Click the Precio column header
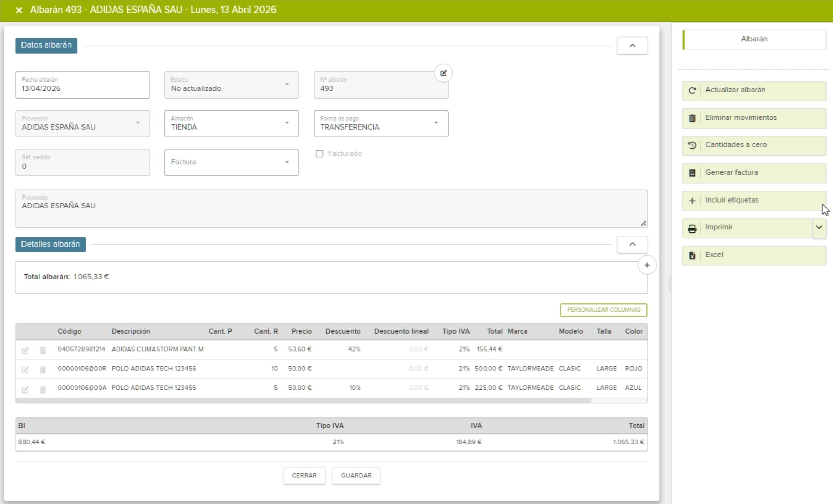The height and width of the screenshot is (504, 833). (301, 331)
